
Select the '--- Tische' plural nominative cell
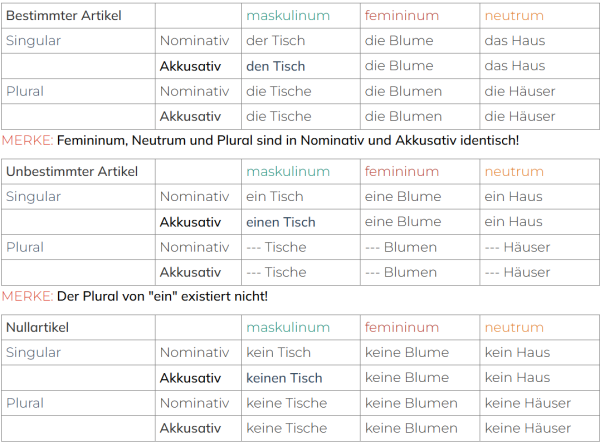(301, 247)
